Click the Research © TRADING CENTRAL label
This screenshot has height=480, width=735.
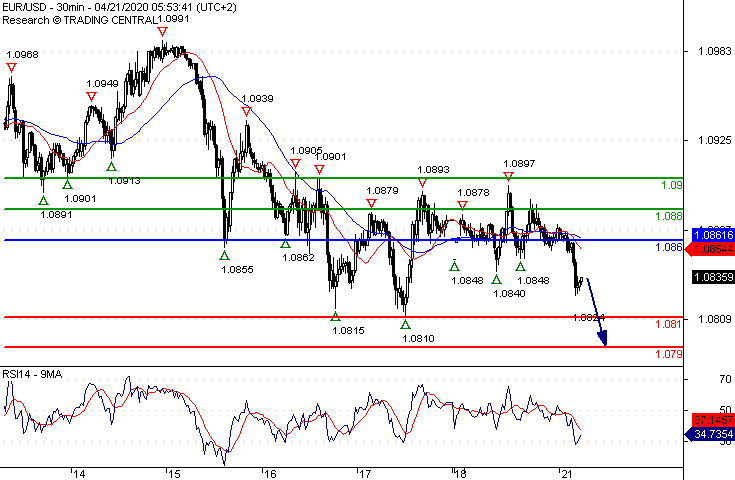point(80,20)
